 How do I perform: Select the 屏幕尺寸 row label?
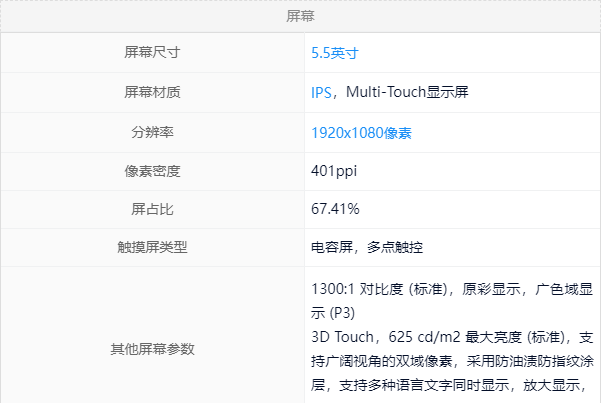click(152, 52)
